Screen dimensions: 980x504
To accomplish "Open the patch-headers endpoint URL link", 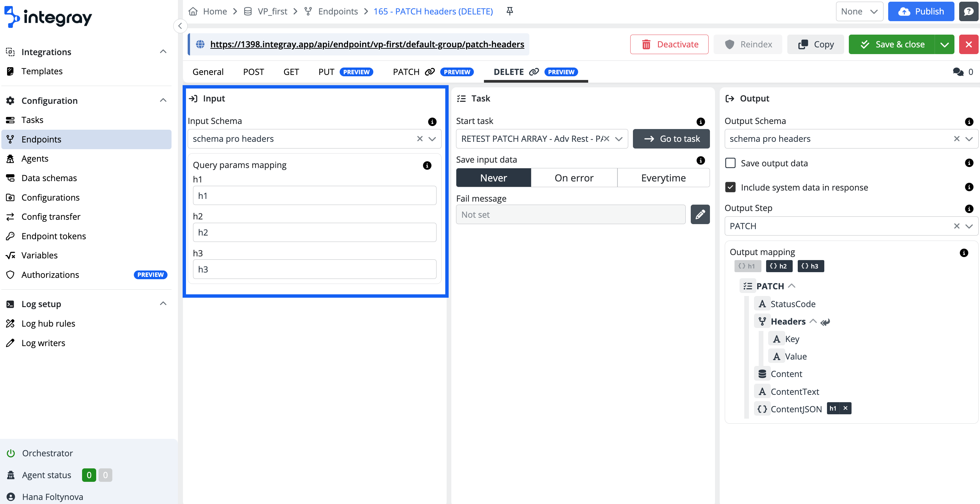I will [x=367, y=44].
